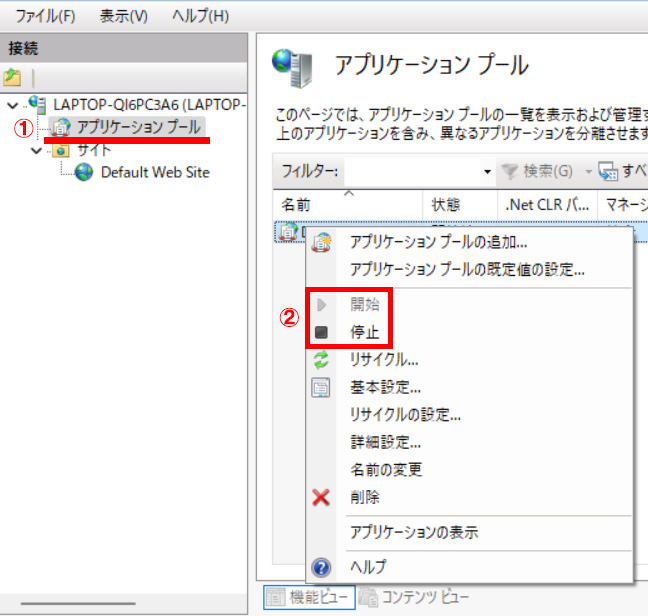Sort by the 名前 column header

[347, 205]
